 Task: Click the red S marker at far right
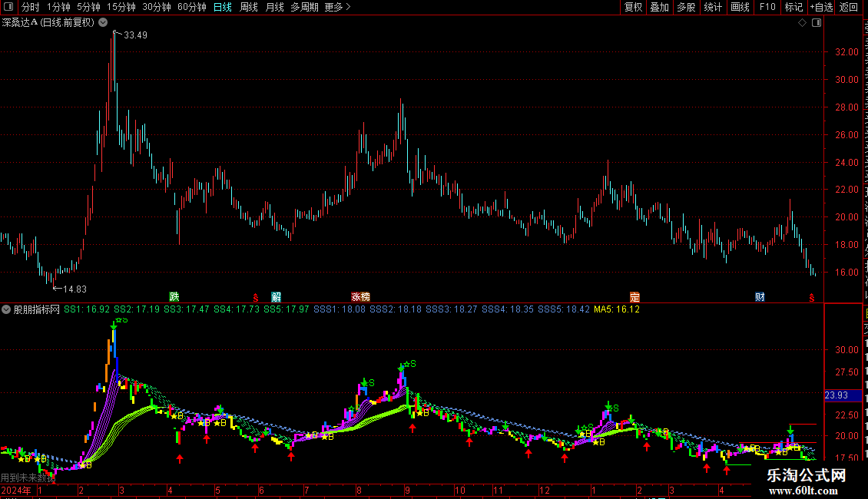[811, 298]
